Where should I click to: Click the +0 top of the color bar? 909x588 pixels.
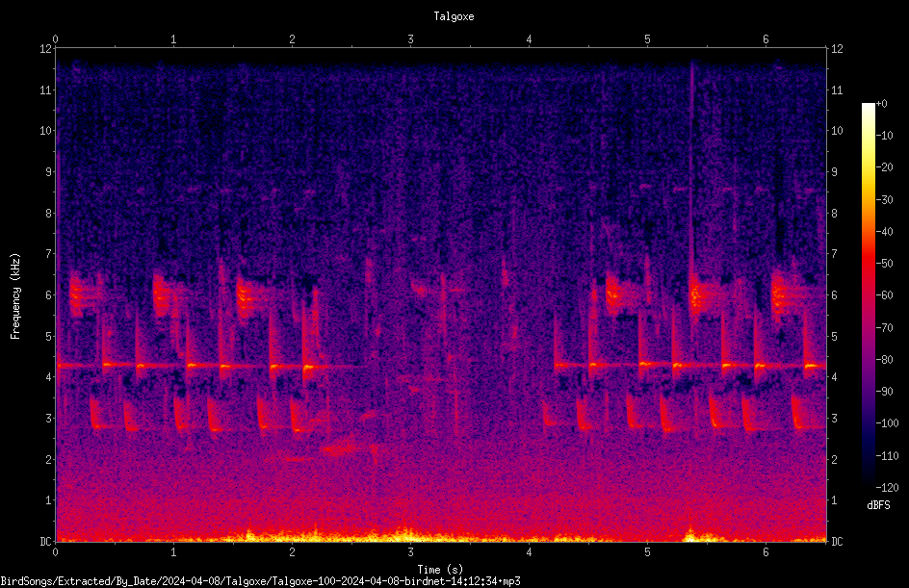[x=881, y=104]
